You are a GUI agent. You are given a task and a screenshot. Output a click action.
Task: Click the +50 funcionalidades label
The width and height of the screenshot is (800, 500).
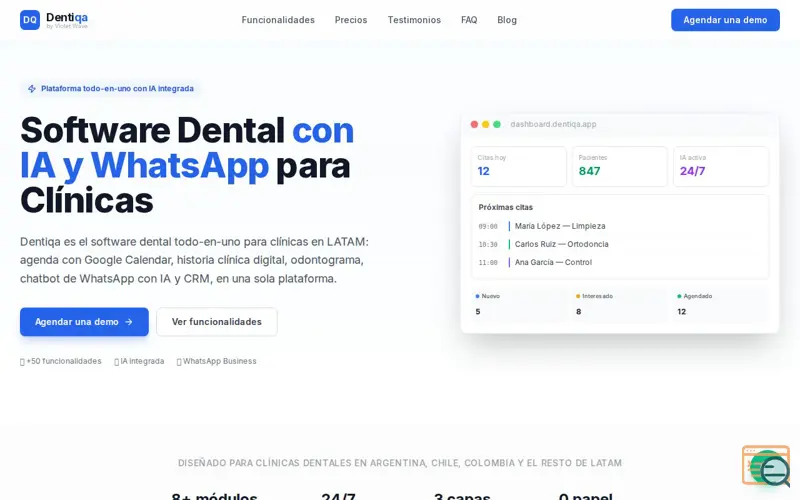(61, 361)
